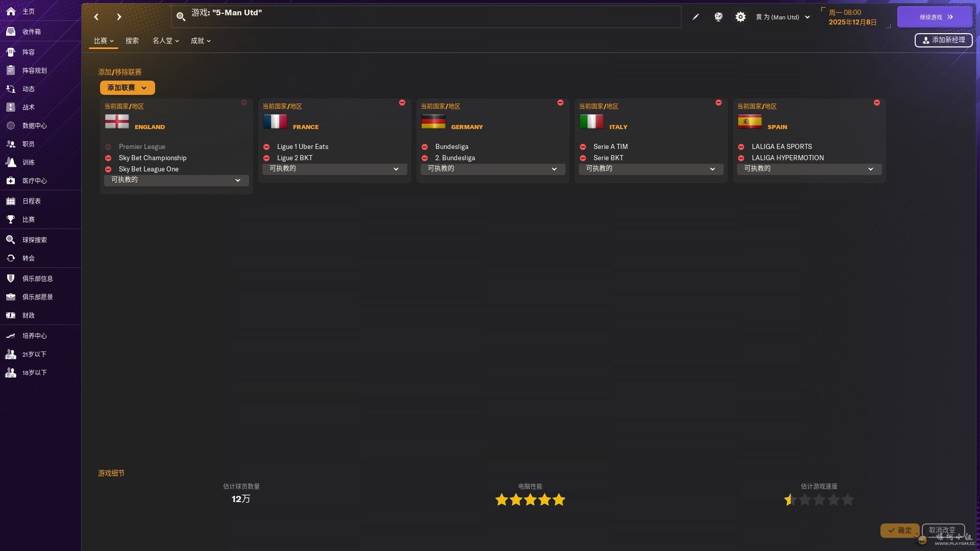This screenshot has height=551, width=980.
Task: Click the 2025年12月8日 date display
Action: (852, 22)
